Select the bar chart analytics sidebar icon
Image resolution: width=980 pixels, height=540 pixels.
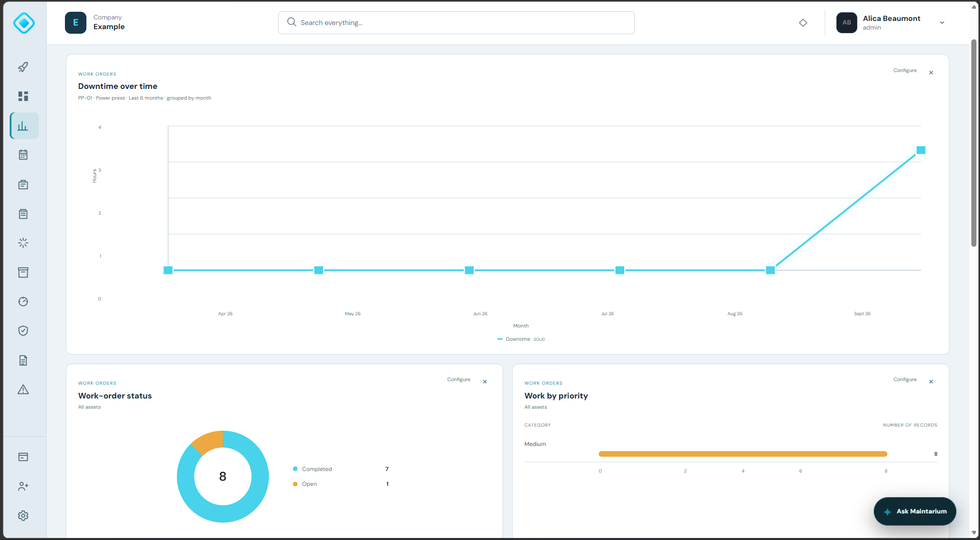tap(24, 126)
